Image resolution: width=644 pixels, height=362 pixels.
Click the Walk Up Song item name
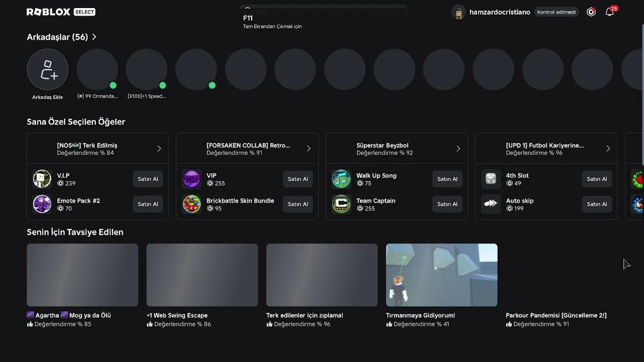[x=376, y=175]
